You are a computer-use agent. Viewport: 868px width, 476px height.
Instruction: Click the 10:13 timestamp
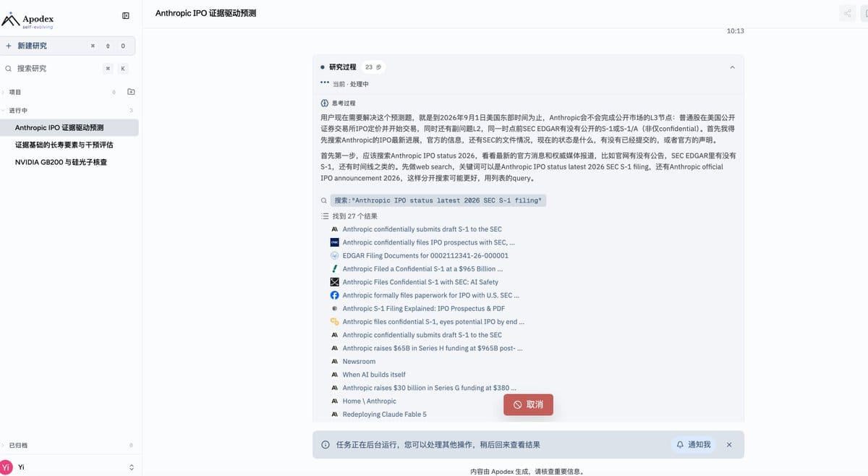click(x=736, y=31)
